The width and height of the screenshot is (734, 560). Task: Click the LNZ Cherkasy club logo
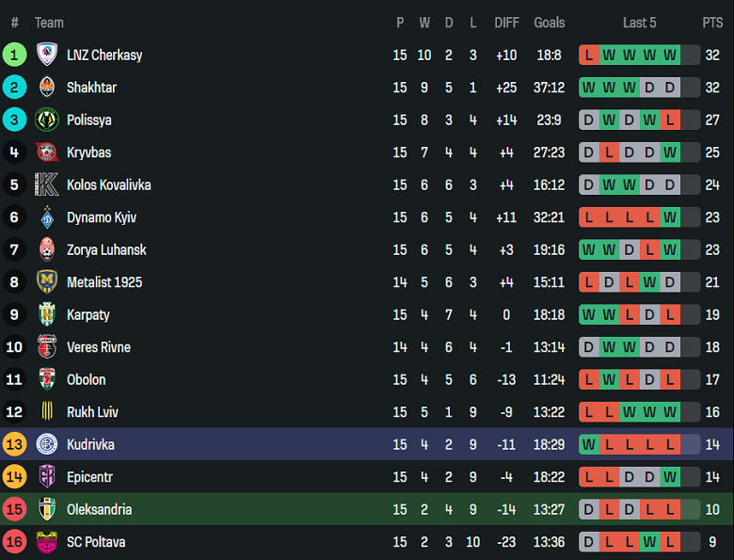point(47,55)
